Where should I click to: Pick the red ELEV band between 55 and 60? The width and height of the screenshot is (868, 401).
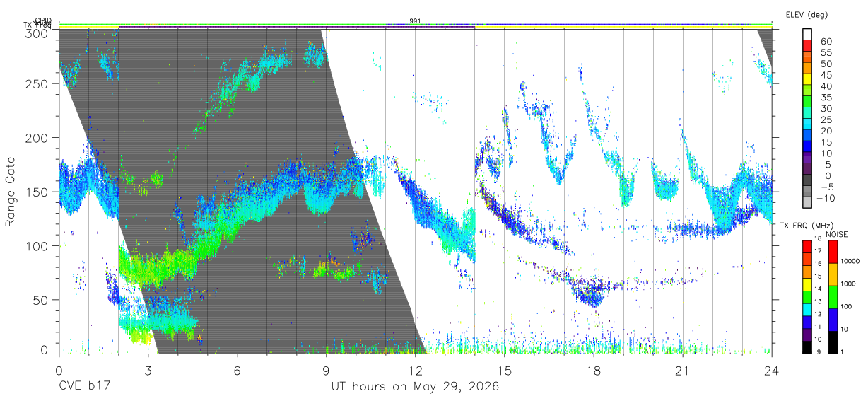click(x=808, y=47)
